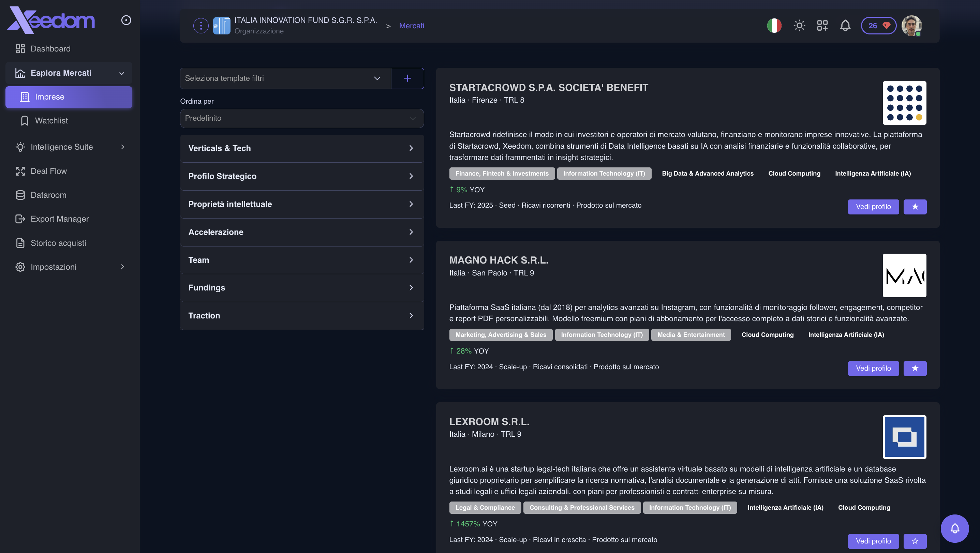Expand the Proprietà intellettuale filter
The image size is (980, 553).
click(302, 204)
